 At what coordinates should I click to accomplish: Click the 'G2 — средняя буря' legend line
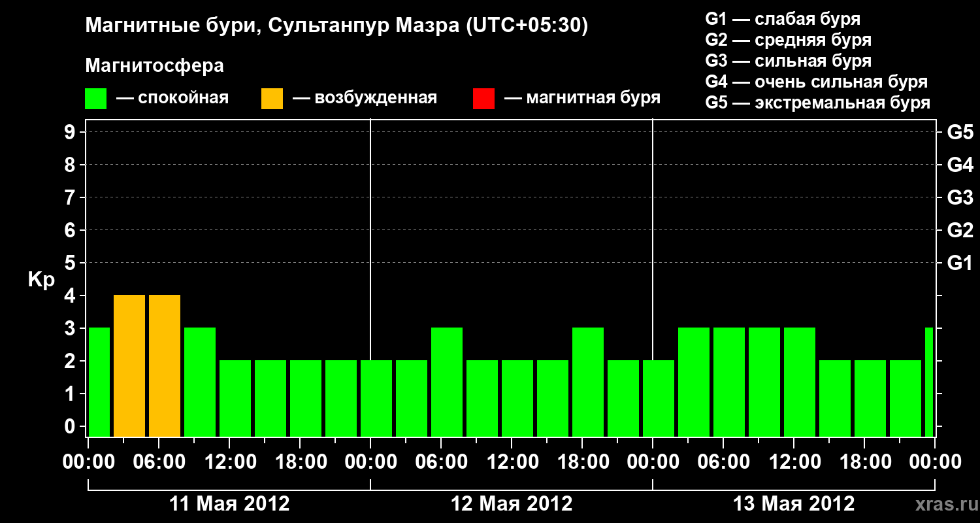tap(788, 40)
